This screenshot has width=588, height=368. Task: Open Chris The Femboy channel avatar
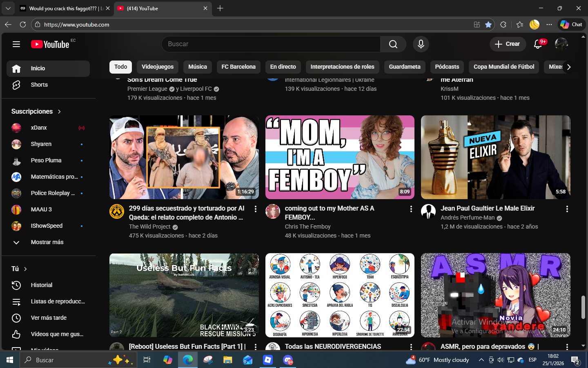[x=273, y=211]
